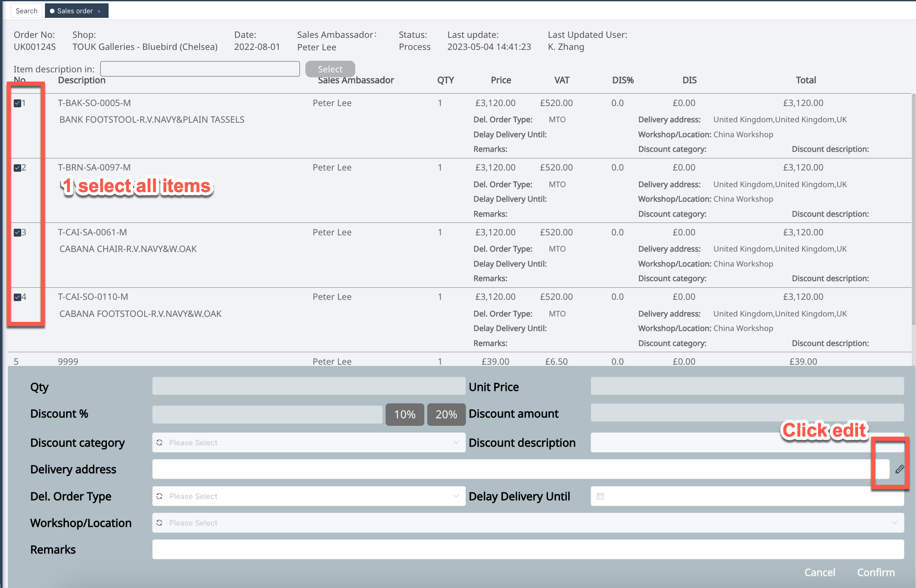Click refresh icon in Workshop/Location field
The height and width of the screenshot is (588, 916).
pyautogui.click(x=159, y=523)
